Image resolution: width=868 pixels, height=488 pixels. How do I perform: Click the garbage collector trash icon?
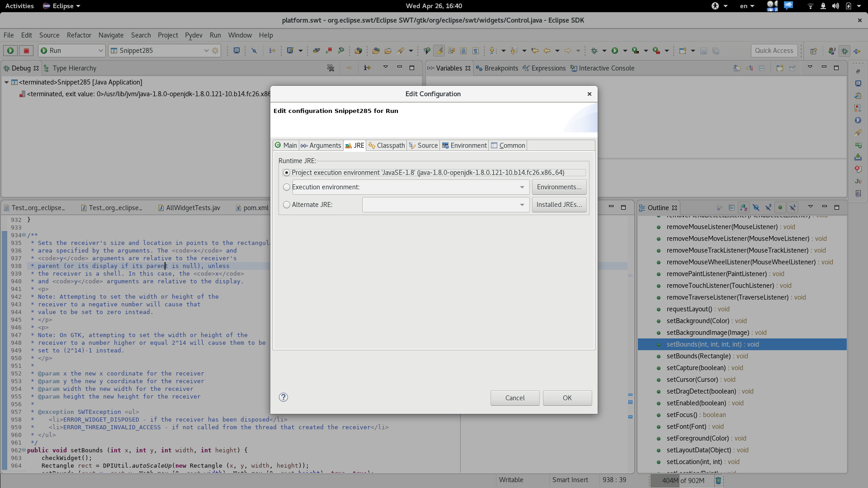(x=718, y=480)
